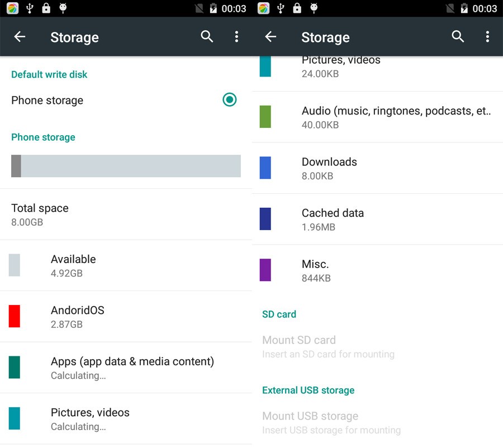Open search in the left Storage screen
Viewport: 503px width, 448px height.
click(x=207, y=37)
